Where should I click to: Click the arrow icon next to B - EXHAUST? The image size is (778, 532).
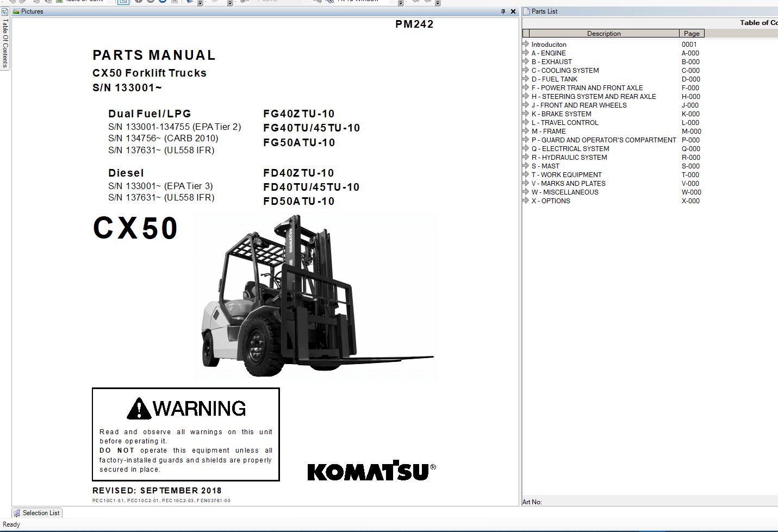click(x=526, y=61)
